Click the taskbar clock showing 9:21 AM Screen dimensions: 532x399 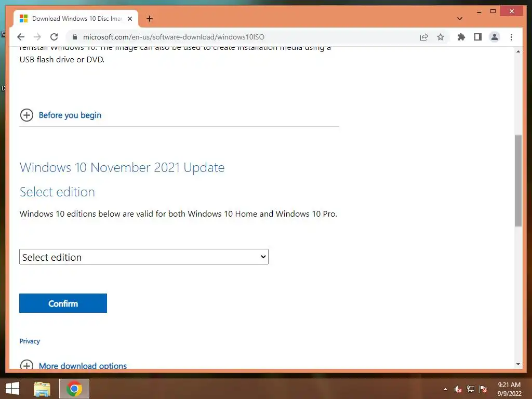pos(509,389)
